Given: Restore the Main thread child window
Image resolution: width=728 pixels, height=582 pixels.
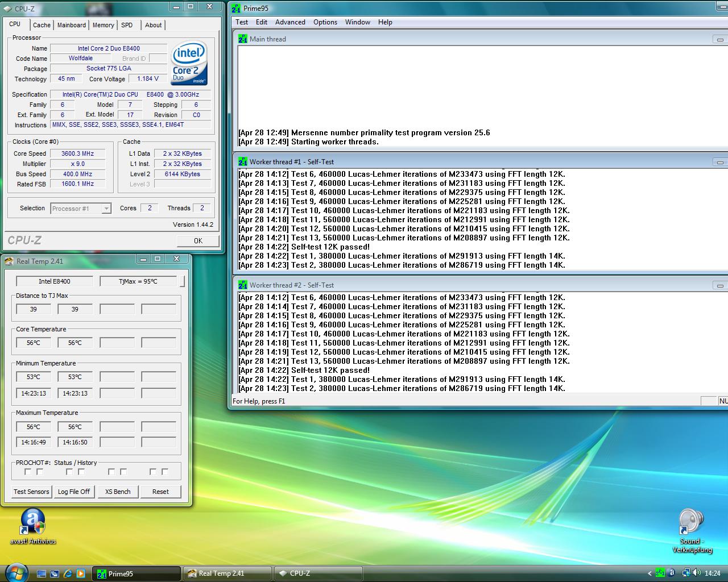Looking at the screenshot, I should (720, 39).
